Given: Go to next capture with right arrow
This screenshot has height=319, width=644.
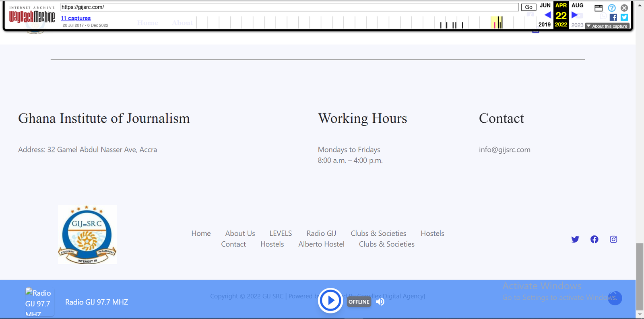Looking at the screenshot, I should [x=574, y=15].
